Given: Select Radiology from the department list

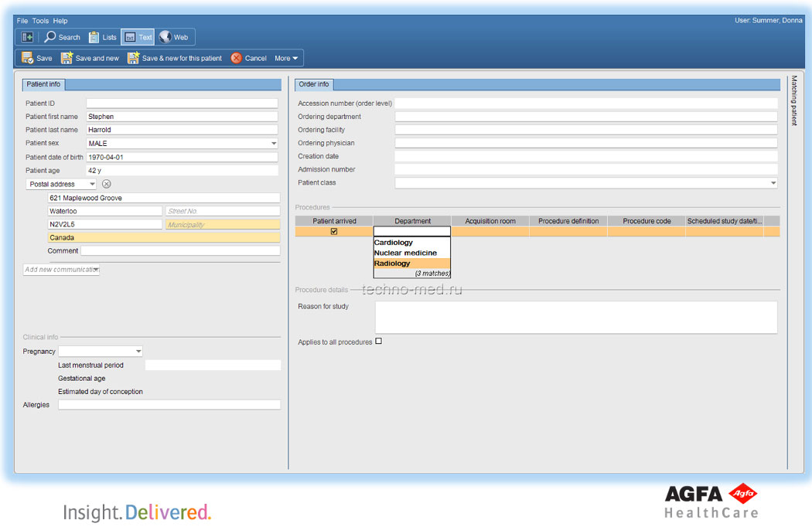Looking at the screenshot, I should tap(393, 263).
